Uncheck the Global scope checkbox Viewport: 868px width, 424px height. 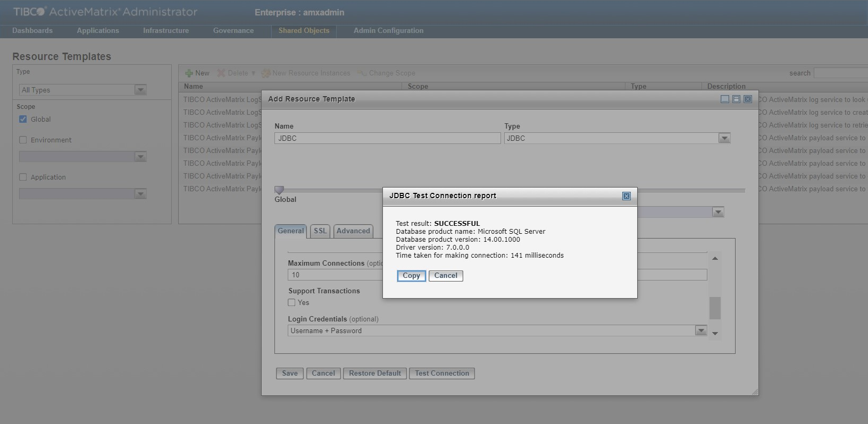[x=23, y=119]
